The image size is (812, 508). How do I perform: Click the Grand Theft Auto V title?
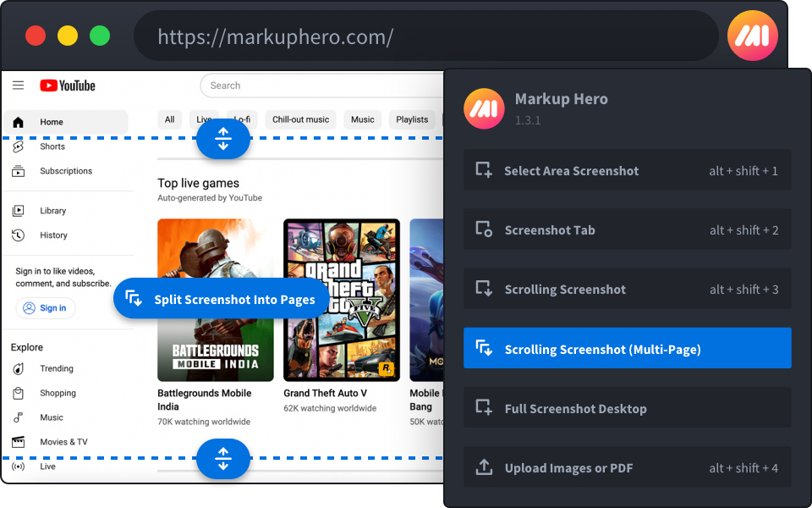click(x=325, y=394)
